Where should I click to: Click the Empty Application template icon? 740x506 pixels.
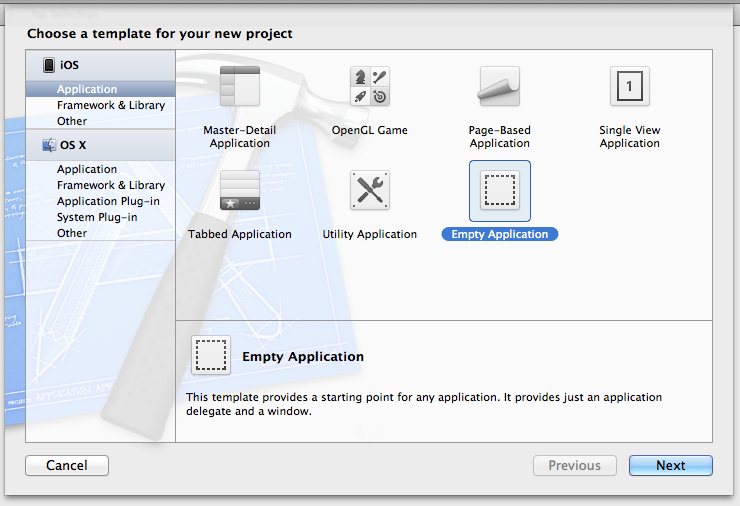point(499,190)
